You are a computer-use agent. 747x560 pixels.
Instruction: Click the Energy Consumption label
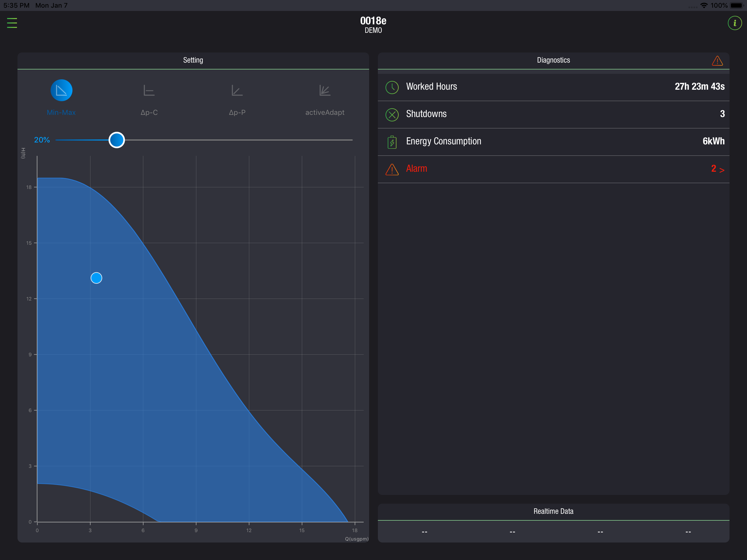coord(443,141)
